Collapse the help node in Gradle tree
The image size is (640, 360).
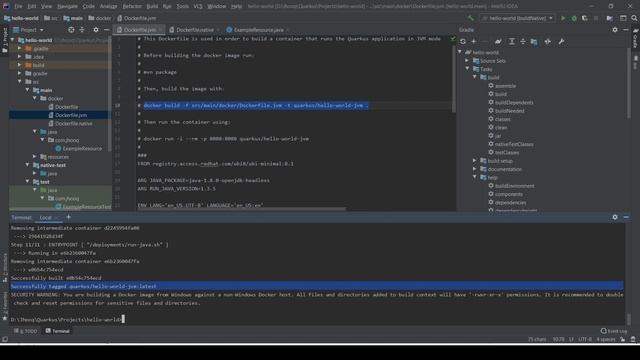[475, 177]
